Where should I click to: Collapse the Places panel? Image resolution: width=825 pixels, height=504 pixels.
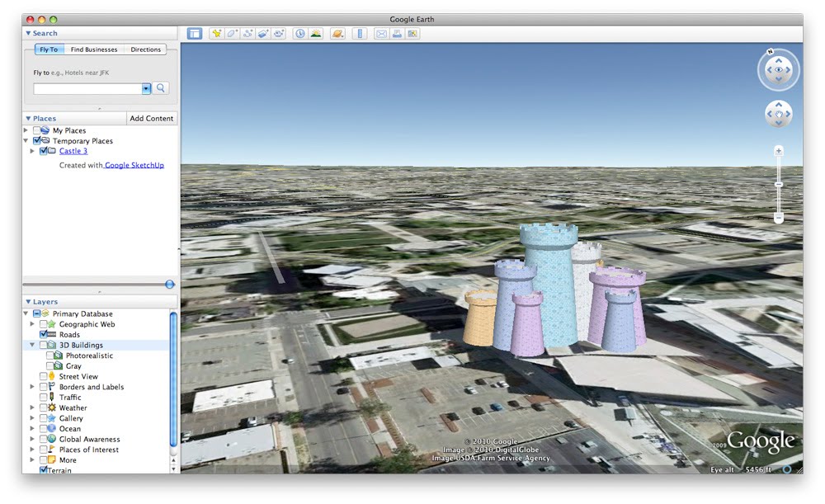click(28, 119)
